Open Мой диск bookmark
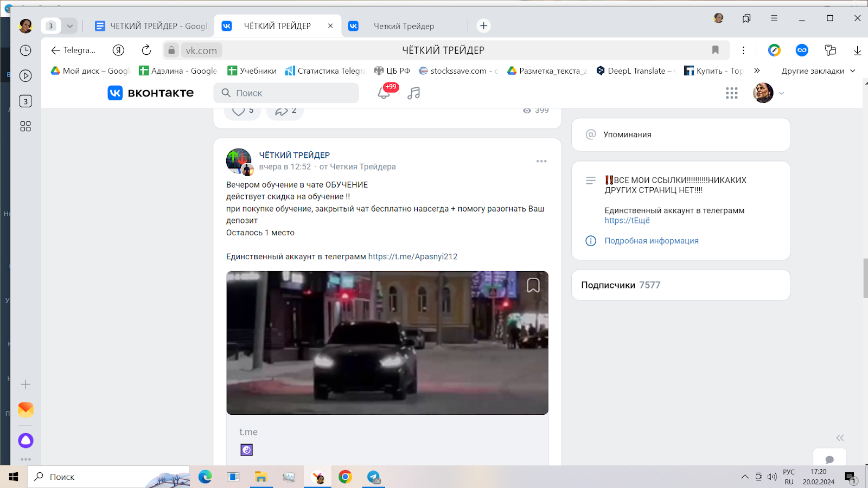 click(x=90, y=71)
